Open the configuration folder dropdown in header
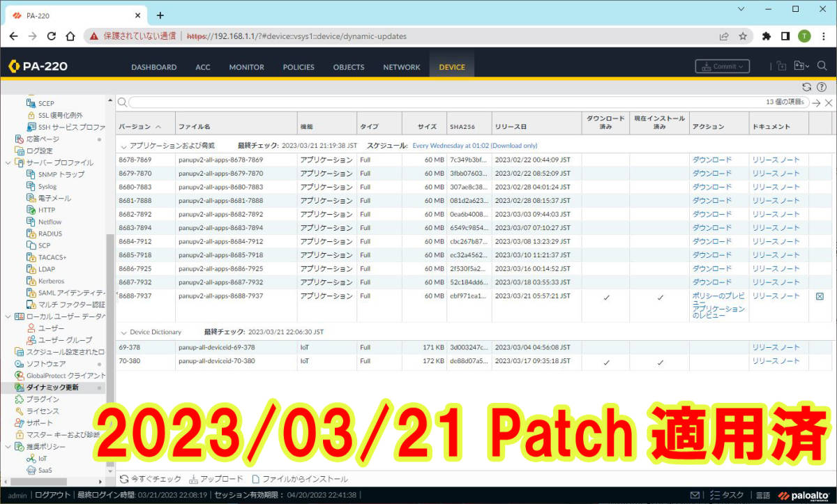The height and width of the screenshot is (504, 837). tap(801, 66)
